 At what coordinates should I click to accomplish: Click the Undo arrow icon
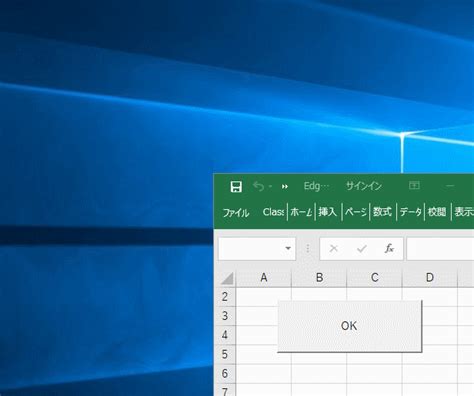coord(259,186)
